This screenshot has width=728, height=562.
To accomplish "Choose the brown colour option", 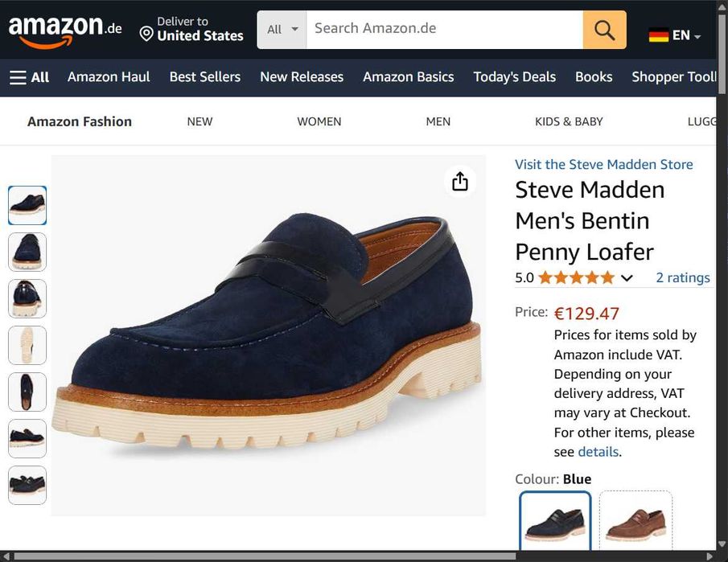I will point(635,523).
